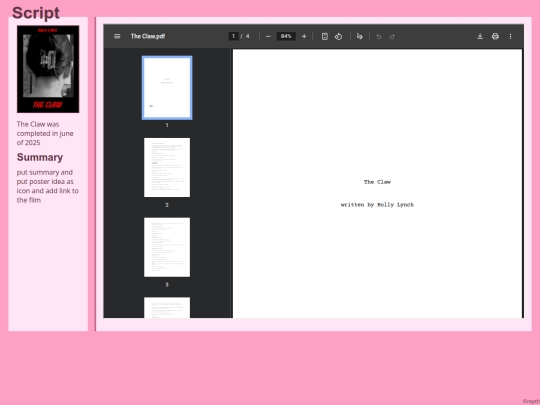Rotate the PDF counterclockwise

tap(339, 36)
